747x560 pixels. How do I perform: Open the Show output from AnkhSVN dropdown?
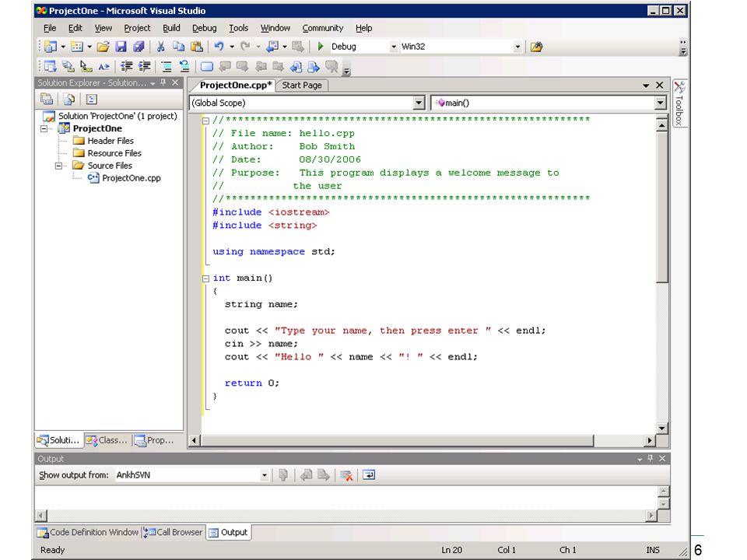click(264, 475)
